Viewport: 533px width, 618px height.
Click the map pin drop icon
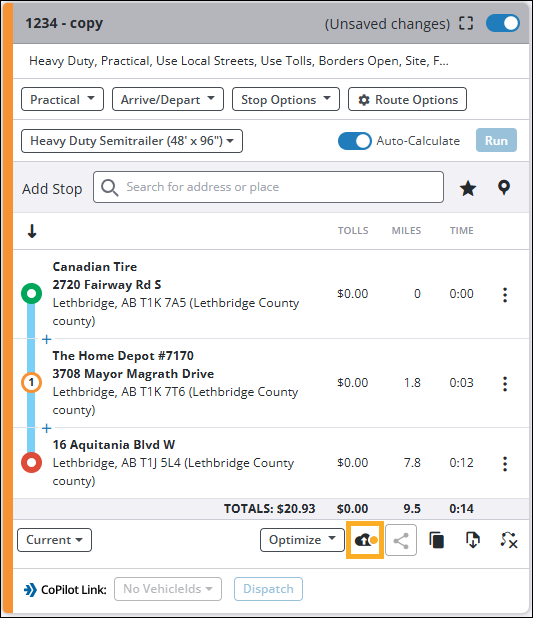click(x=504, y=188)
